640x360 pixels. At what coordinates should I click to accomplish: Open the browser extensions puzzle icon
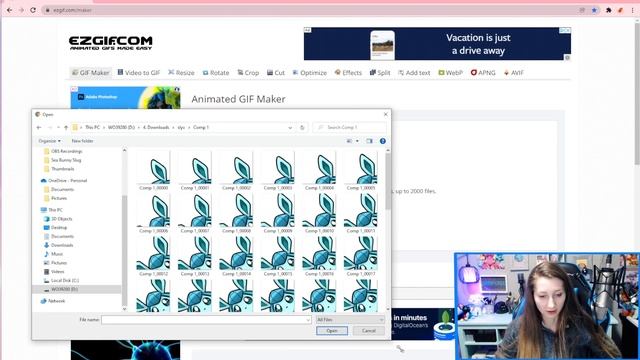(x=609, y=10)
